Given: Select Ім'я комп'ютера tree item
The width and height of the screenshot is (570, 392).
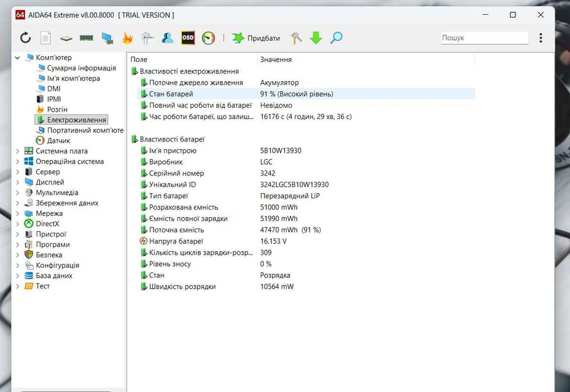Looking at the screenshot, I should [x=69, y=79].
